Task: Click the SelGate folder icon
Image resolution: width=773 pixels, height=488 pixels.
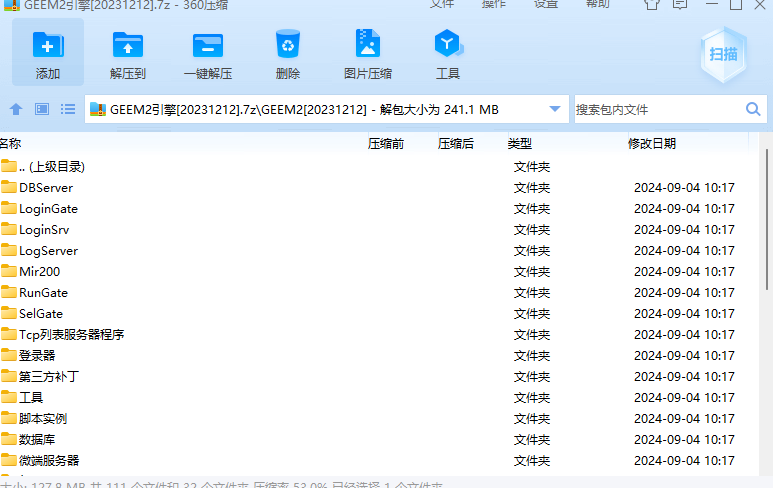Action: pos(9,313)
